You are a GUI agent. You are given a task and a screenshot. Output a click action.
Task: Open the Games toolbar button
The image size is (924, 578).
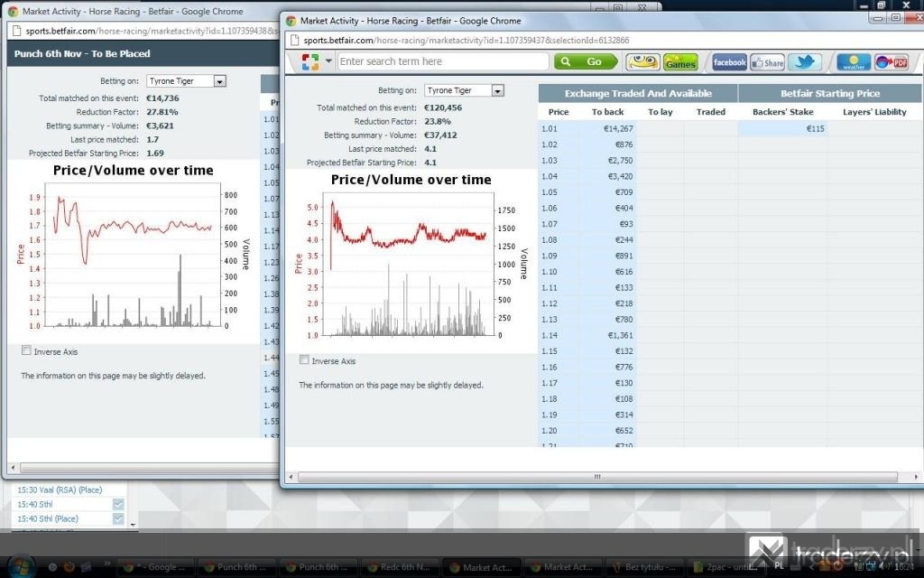pos(680,62)
